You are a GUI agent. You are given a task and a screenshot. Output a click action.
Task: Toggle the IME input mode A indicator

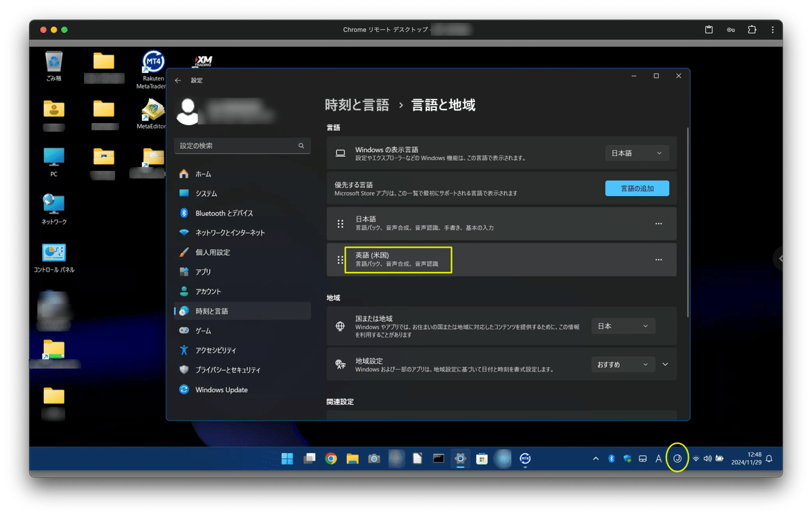[x=658, y=459]
